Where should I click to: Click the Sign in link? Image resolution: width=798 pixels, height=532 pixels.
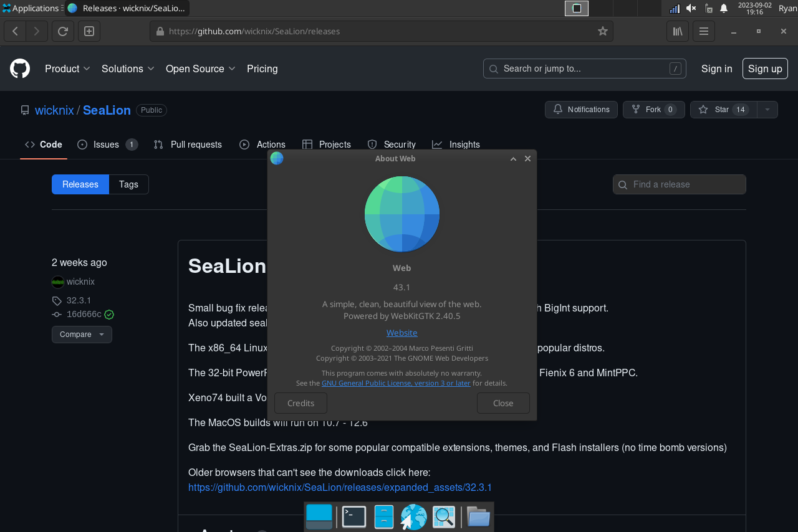point(717,69)
